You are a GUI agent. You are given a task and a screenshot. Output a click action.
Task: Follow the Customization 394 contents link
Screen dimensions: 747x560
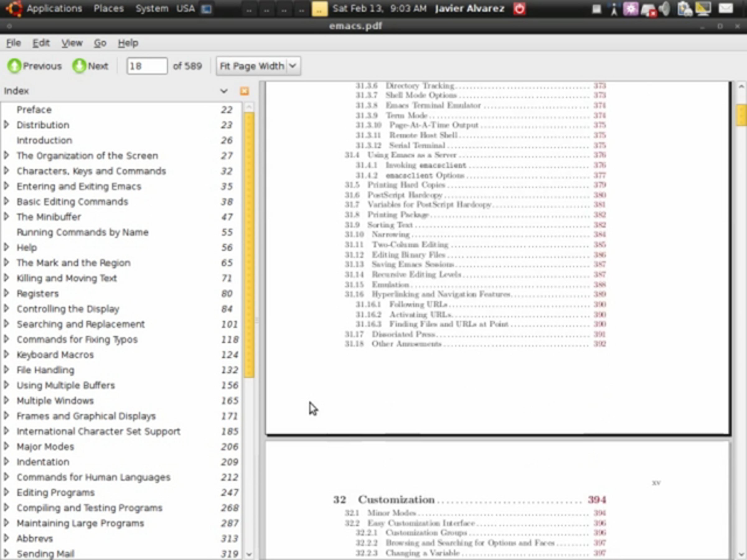tap(469, 500)
